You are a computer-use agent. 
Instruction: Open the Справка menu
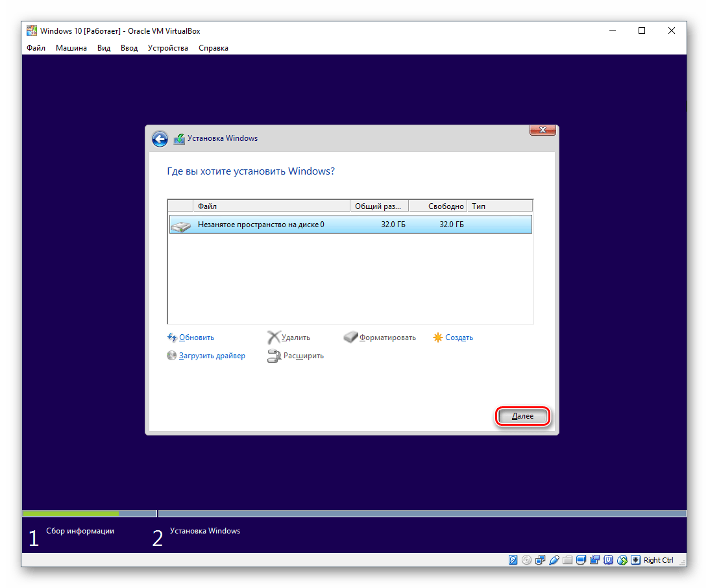[x=214, y=48]
